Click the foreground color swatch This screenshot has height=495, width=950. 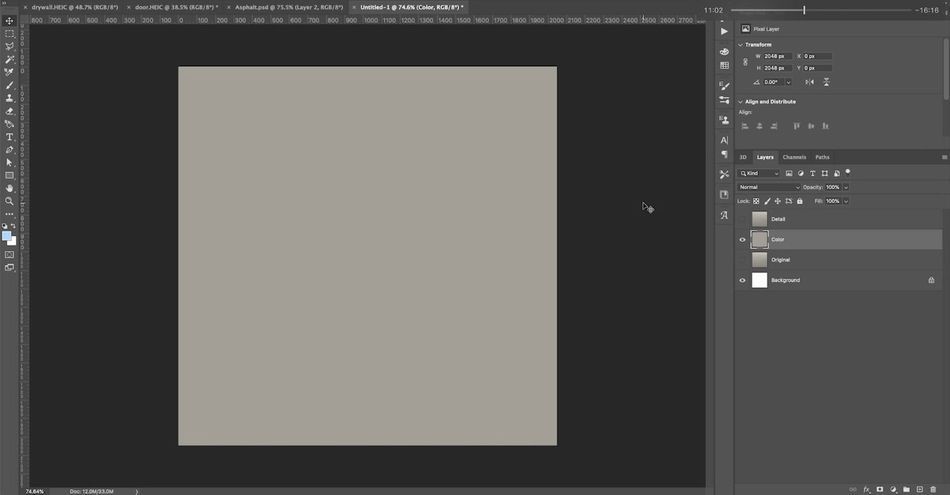pos(6,236)
